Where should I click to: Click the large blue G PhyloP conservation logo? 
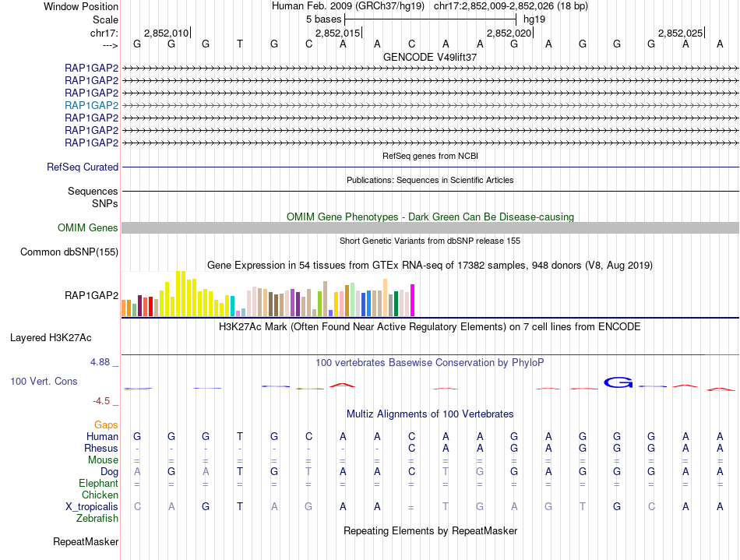pos(618,382)
